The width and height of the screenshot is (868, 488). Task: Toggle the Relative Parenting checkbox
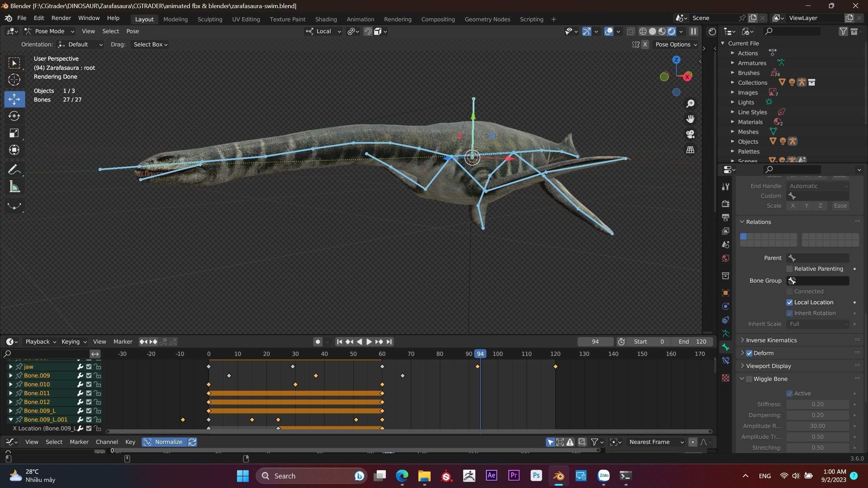point(789,269)
